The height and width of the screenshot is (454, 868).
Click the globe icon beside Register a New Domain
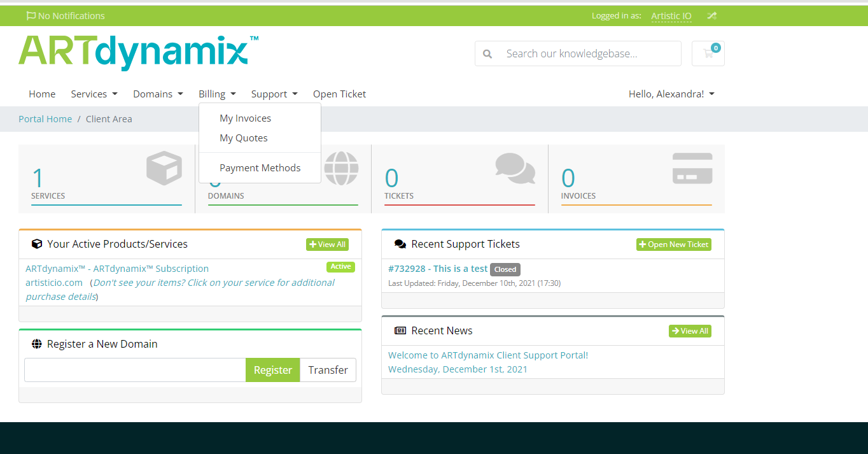37,344
